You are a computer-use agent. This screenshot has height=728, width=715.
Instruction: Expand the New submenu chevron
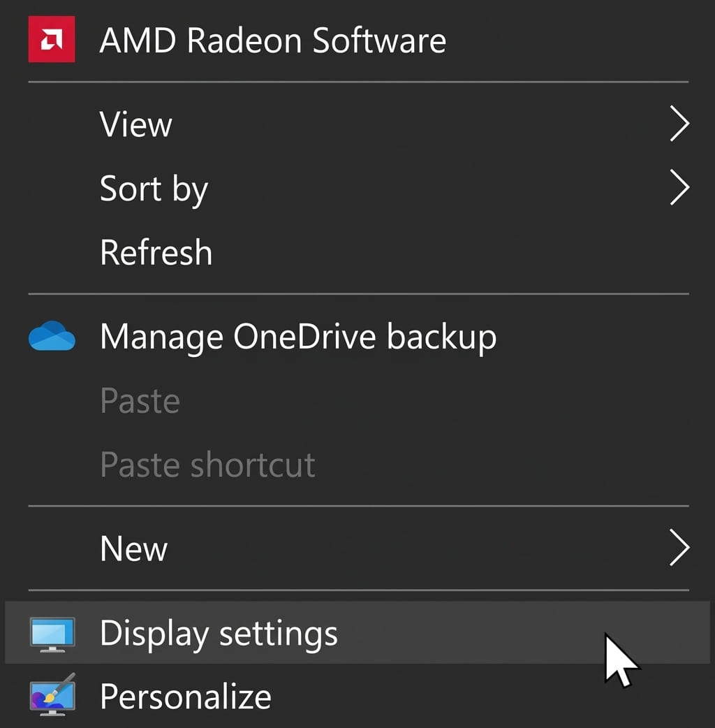679,548
